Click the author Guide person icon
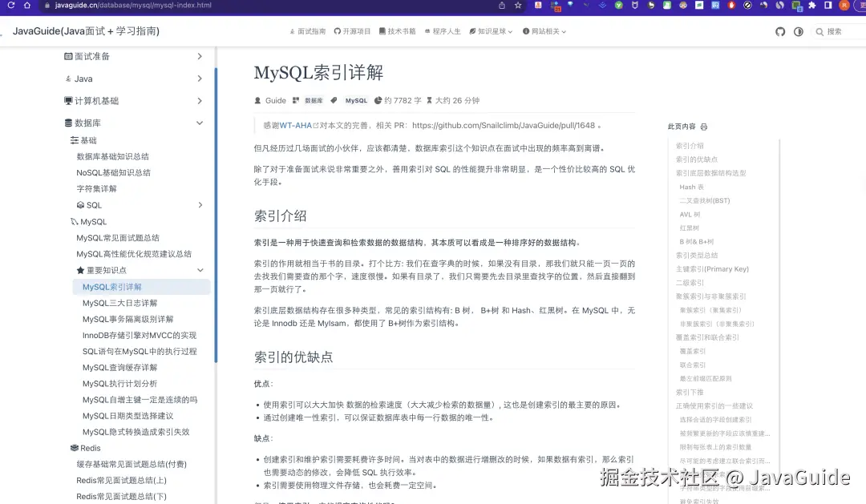Viewport: 866px width, 504px height. tap(257, 100)
